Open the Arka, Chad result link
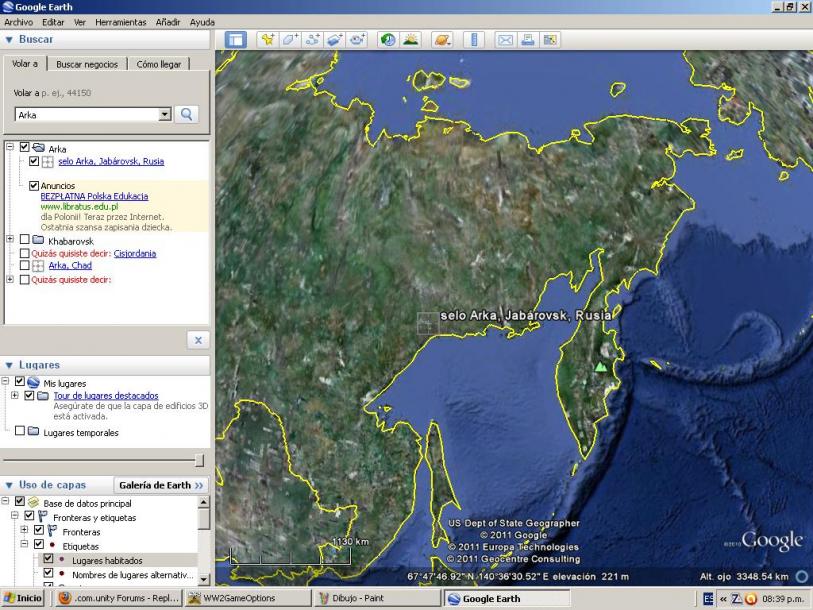Image resolution: width=813 pixels, height=610 pixels. (x=70, y=266)
